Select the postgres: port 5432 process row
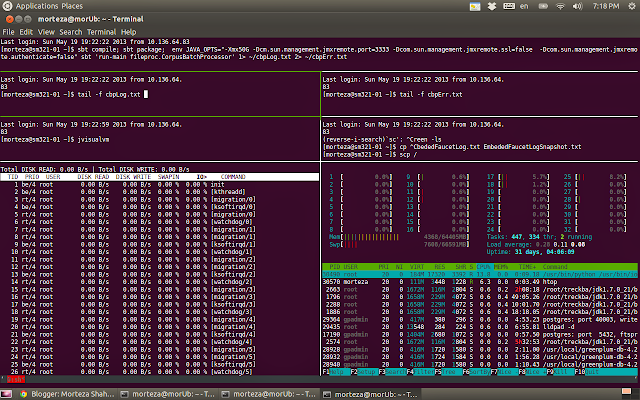The height and width of the screenshot is (400, 640). 480,334
